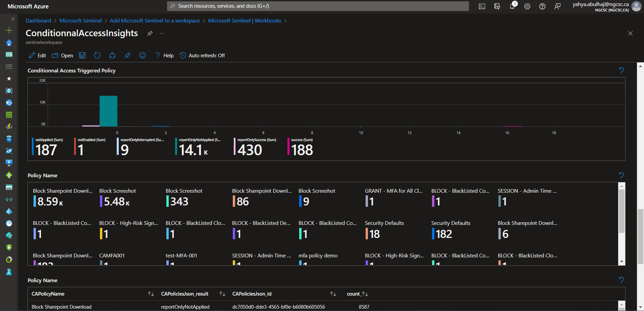This screenshot has height=311, width=644.
Task: Click the Edit pencil button
Action: click(x=37, y=56)
